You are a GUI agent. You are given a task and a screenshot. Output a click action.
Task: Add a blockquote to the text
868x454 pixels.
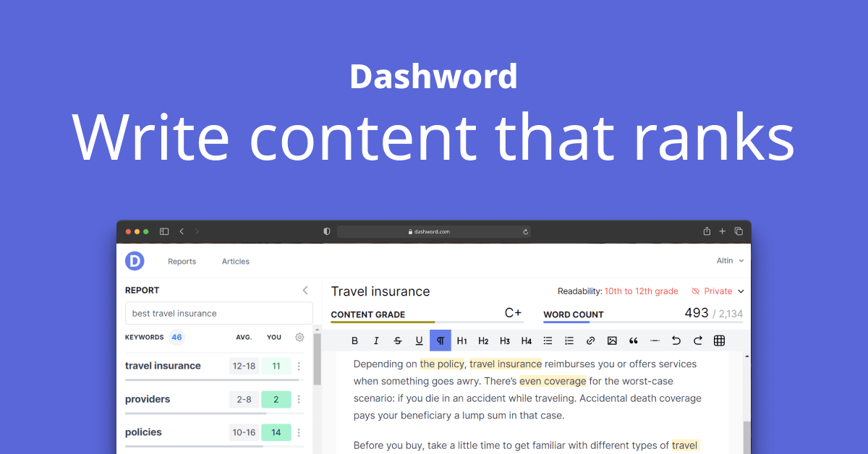634,340
